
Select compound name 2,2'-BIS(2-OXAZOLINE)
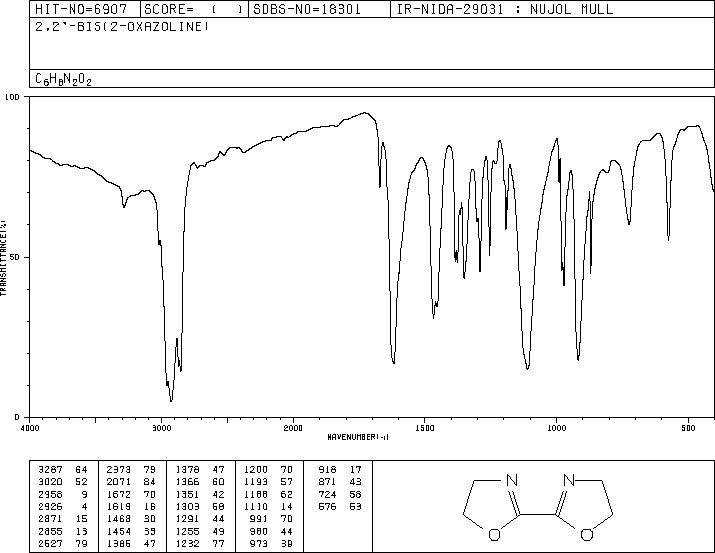tap(122, 27)
